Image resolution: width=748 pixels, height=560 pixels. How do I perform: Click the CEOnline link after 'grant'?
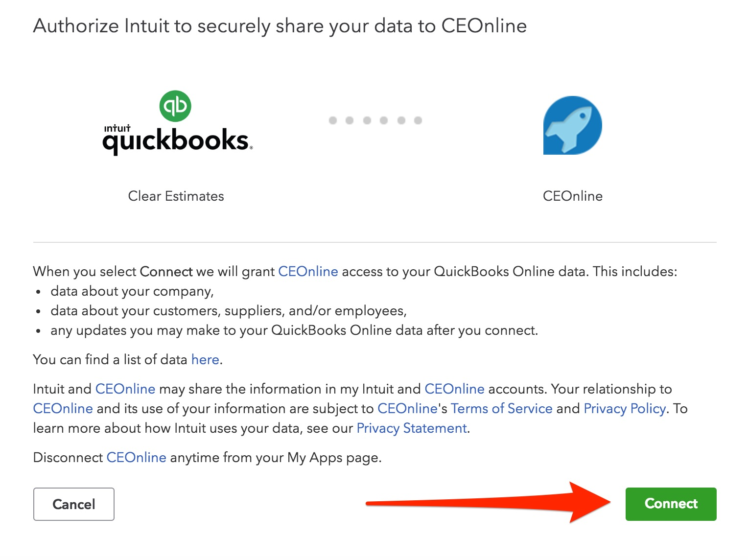307,272
